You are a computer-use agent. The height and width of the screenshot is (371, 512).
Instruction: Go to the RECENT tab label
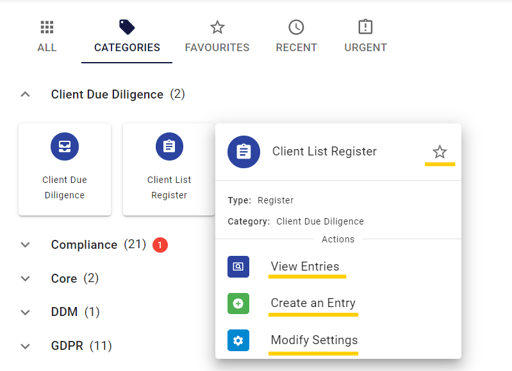[296, 47]
